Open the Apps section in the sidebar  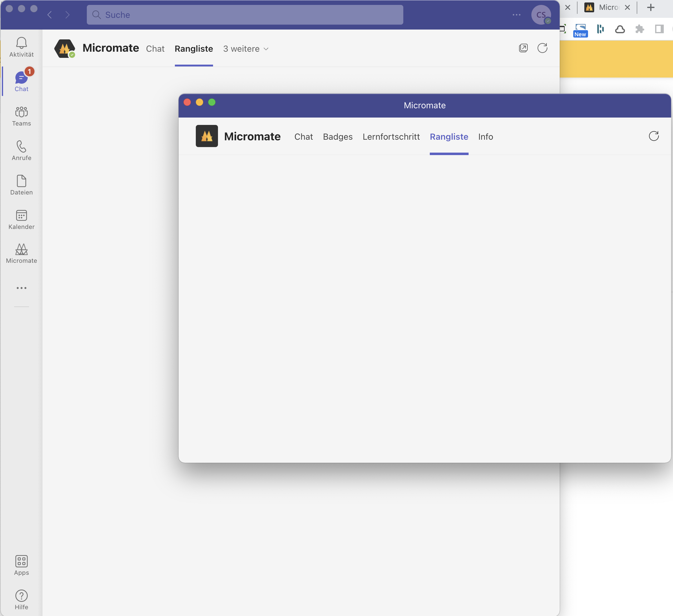point(21,565)
